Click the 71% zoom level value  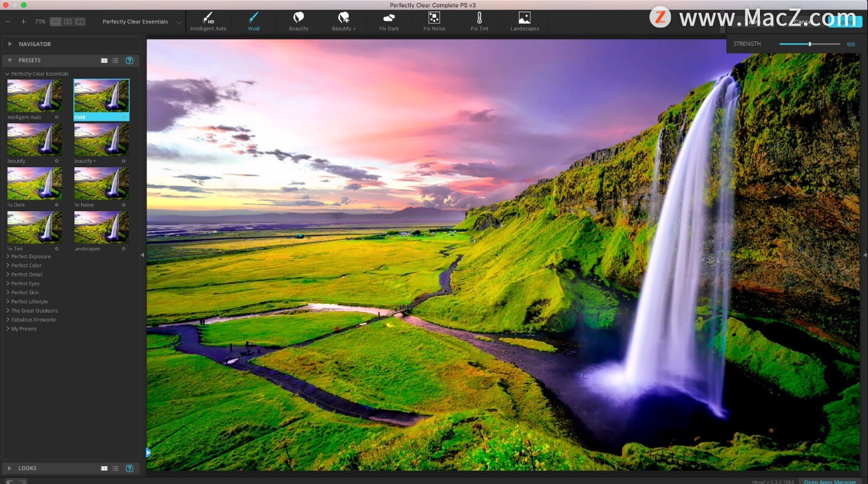(x=40, y=21)
